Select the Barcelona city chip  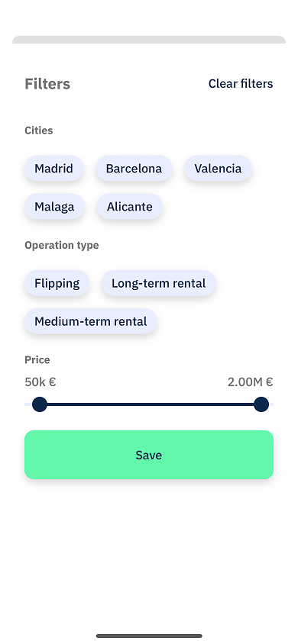tap(134, 169)
